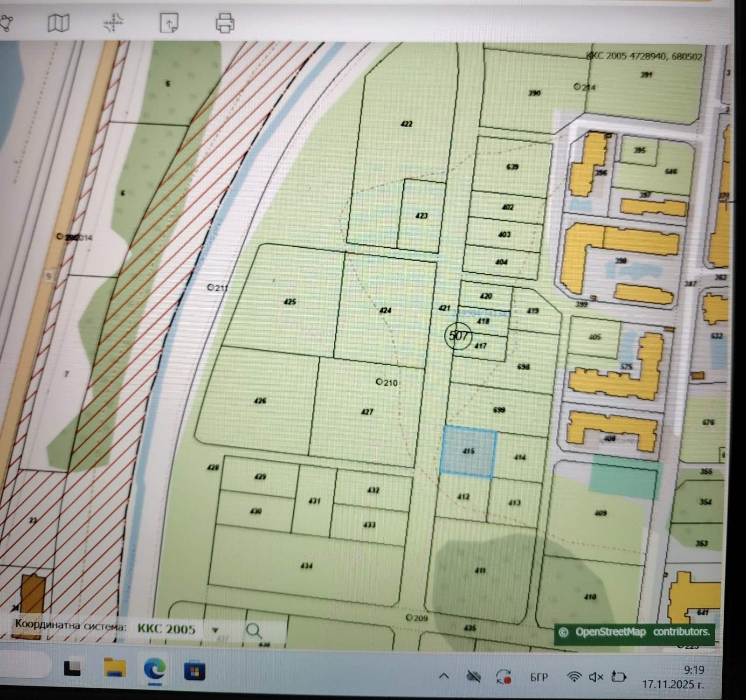Open Microsoft Store from the taskbar
The width and height of the screenshot is (746, 700).
point(195,671)
